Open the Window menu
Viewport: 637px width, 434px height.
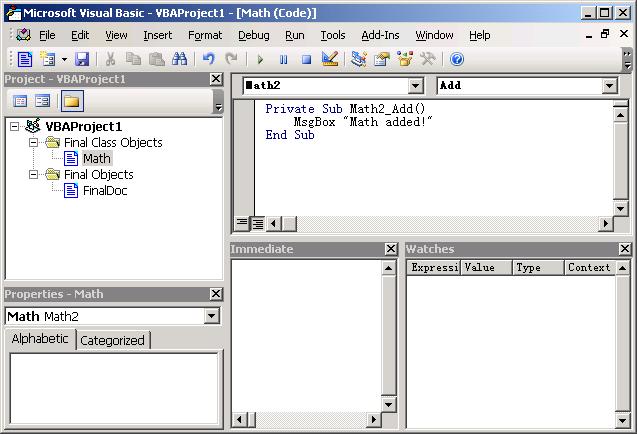click(434, 35)
